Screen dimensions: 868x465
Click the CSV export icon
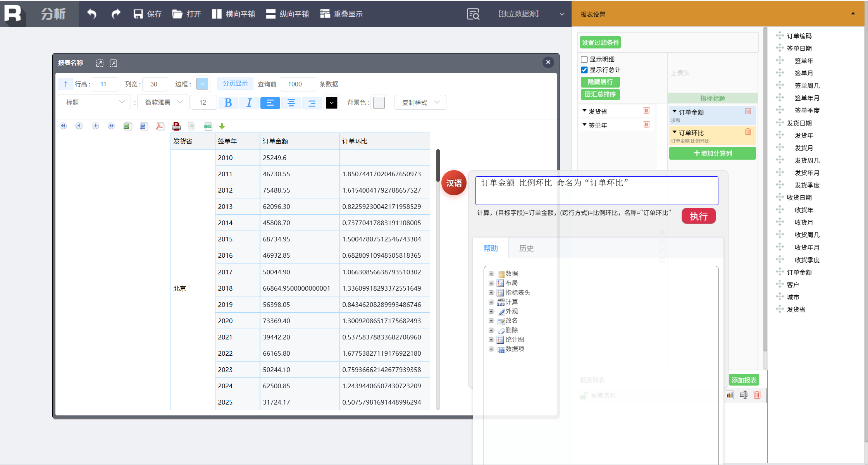(208, 126)
